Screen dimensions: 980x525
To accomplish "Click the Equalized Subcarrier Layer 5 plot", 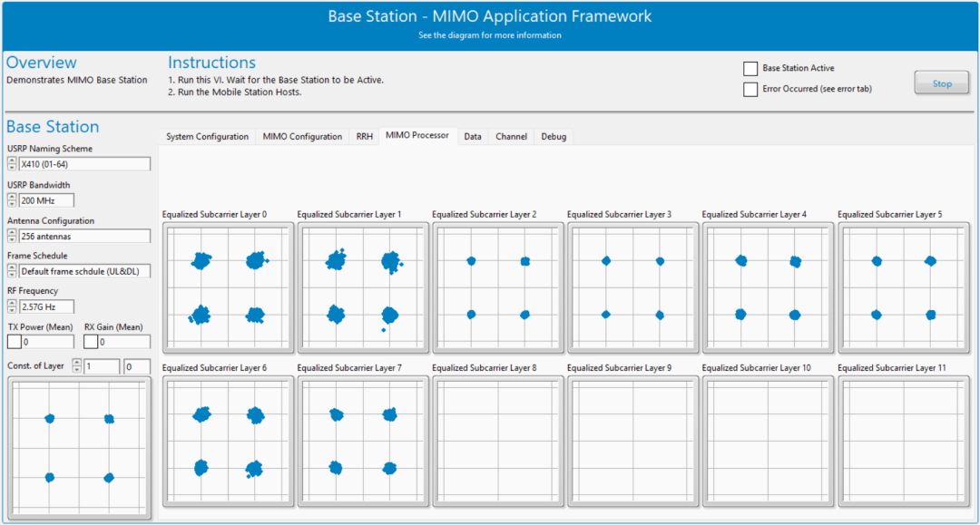I will pos(904,287).
